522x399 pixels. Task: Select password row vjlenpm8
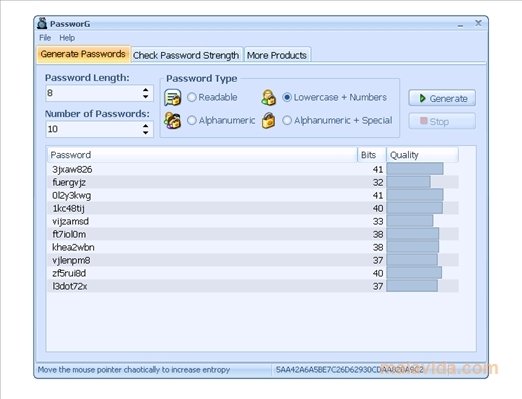click(x=253, y=260)
